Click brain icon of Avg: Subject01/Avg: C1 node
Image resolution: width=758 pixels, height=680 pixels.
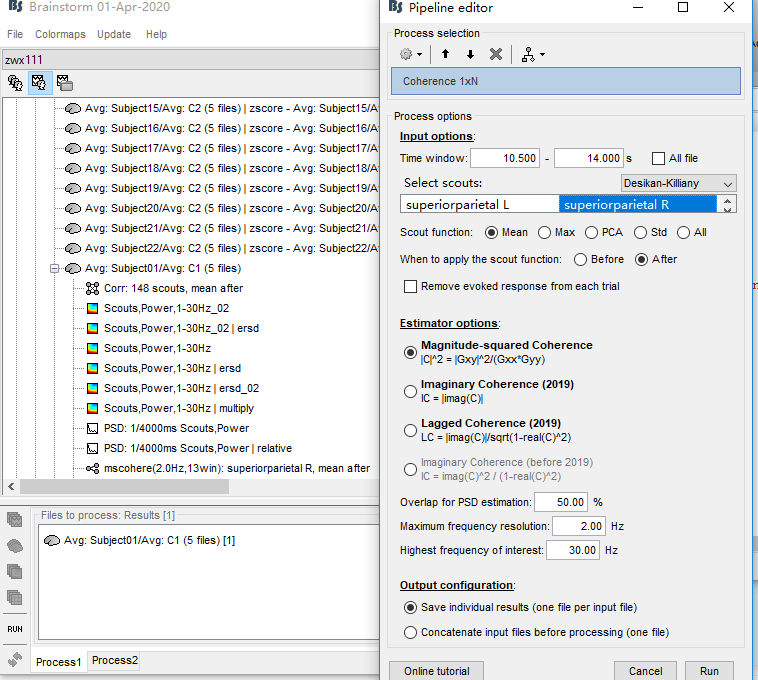point(73,268)
